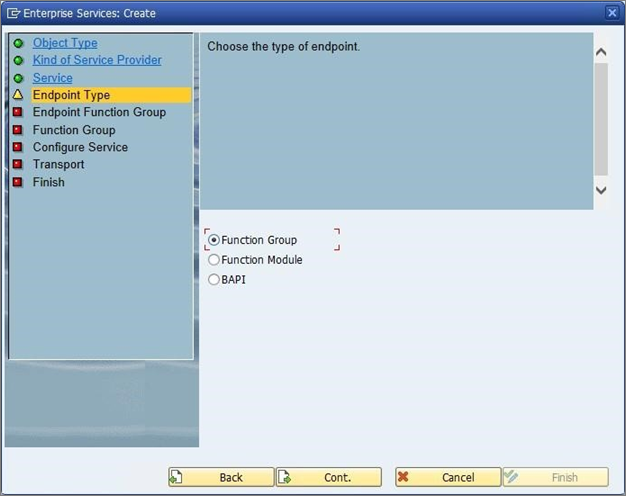
Task: Click the Finish step in the roadmap
Action: [x=49, y=182]
